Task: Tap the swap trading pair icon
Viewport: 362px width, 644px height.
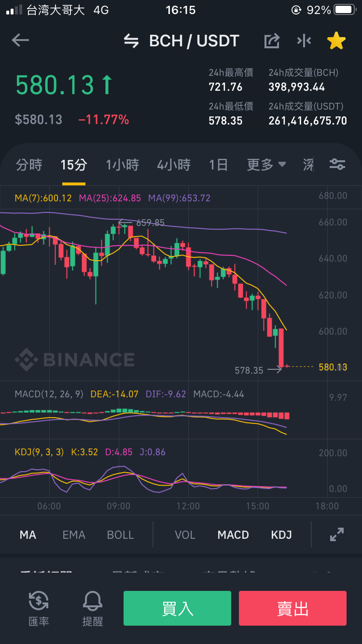Action: click(131, 41)
